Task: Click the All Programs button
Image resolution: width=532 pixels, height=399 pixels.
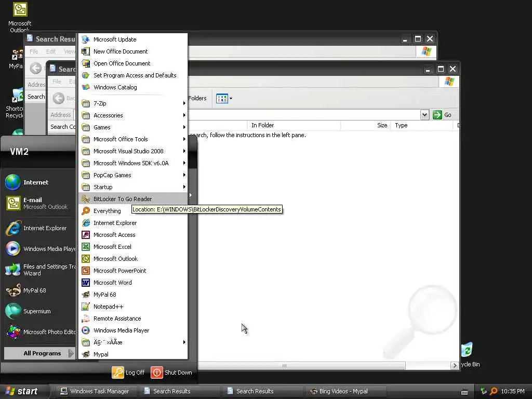Action: click(39, 353)
